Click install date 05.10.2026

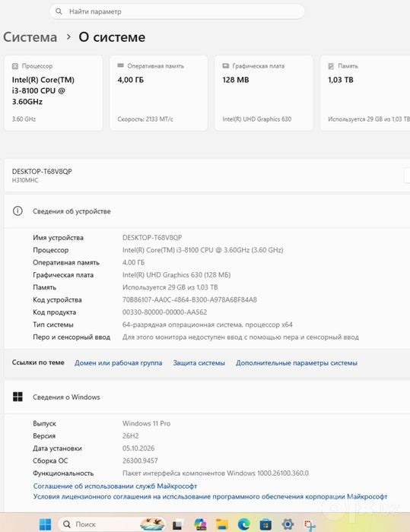[x=138, y=448]
